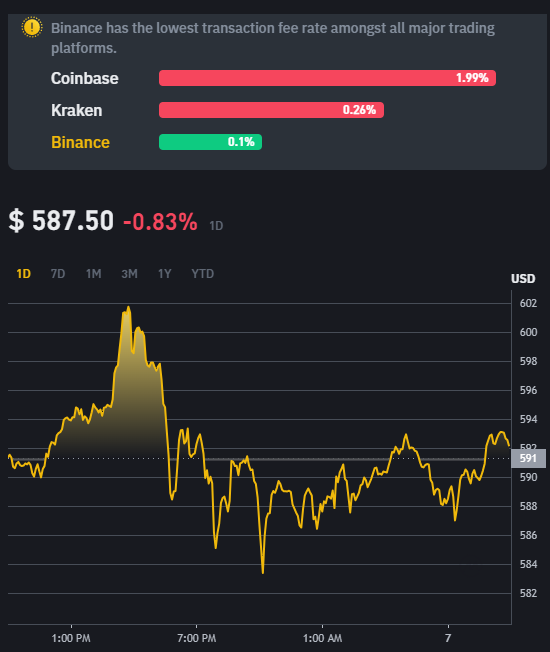550x652 pixels.
Task: Click the 591 current price marker
Action: (528, 458)
